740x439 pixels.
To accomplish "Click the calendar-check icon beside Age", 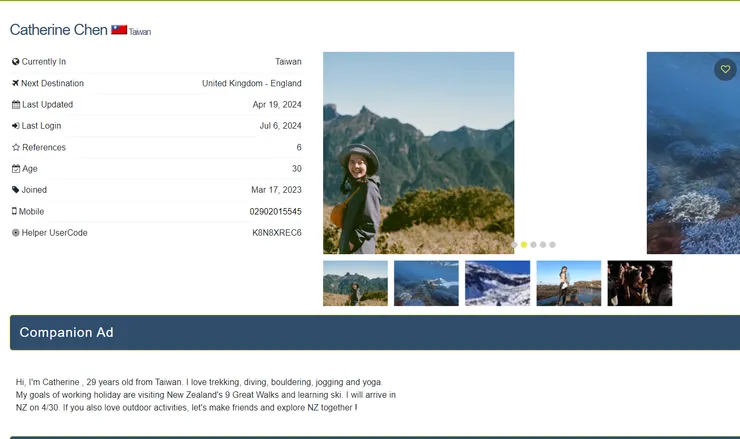I will click(x=16, y=169).
